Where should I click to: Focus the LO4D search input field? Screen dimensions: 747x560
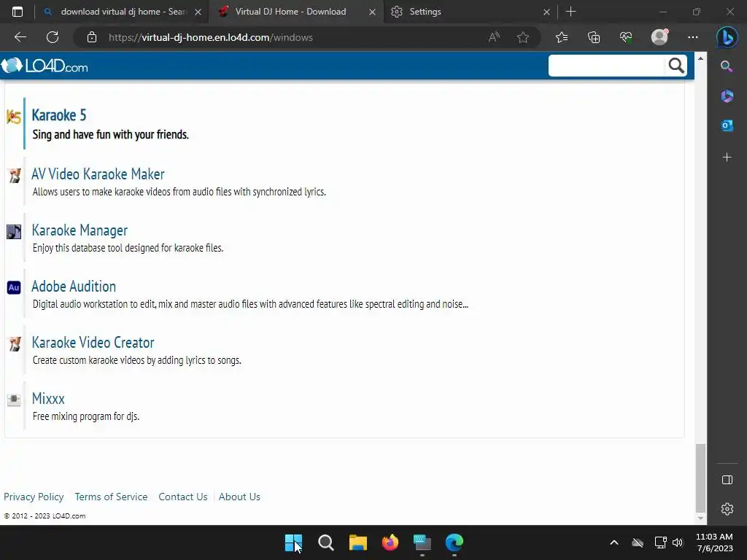coord(606,66)
